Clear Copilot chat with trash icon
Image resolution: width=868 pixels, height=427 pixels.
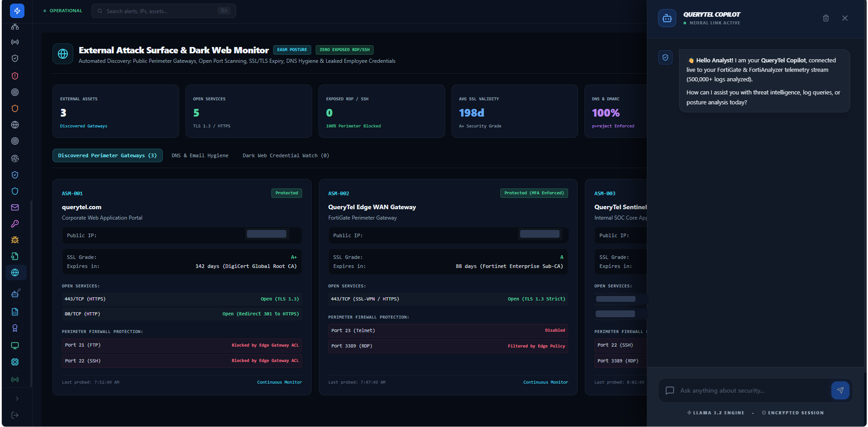click(x=826, y=18)
